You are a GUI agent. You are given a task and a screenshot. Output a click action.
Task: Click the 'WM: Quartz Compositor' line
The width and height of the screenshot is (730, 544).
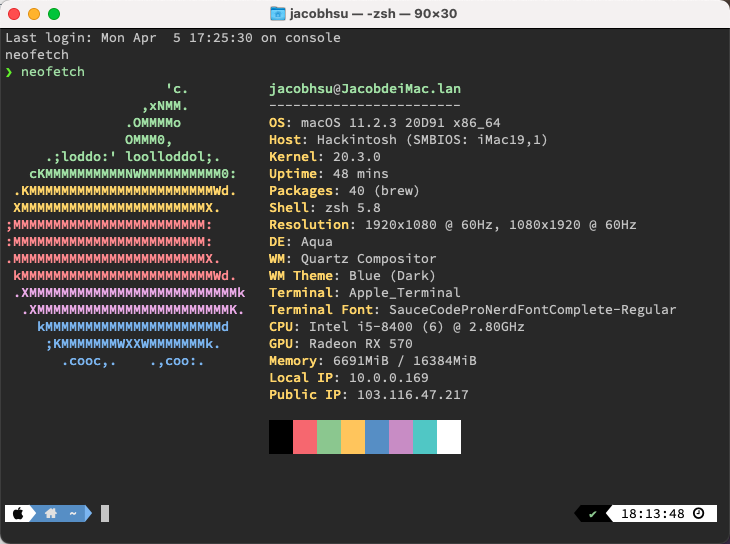pyautogui.click(x=353, y=258)
